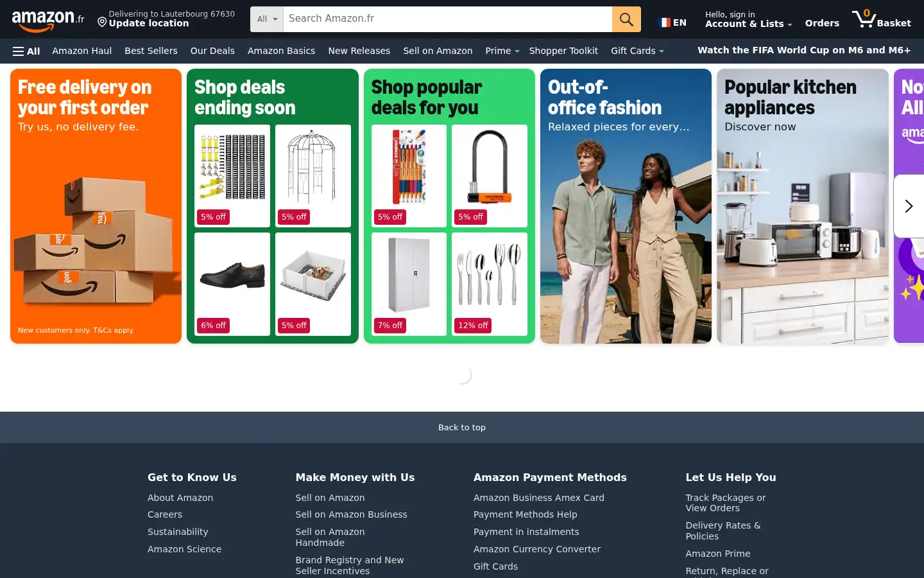Image resolution: width=924 pixels, height=578 pixels.
Task: Select the puppy whelping box deal
Action: coord(313,284)
